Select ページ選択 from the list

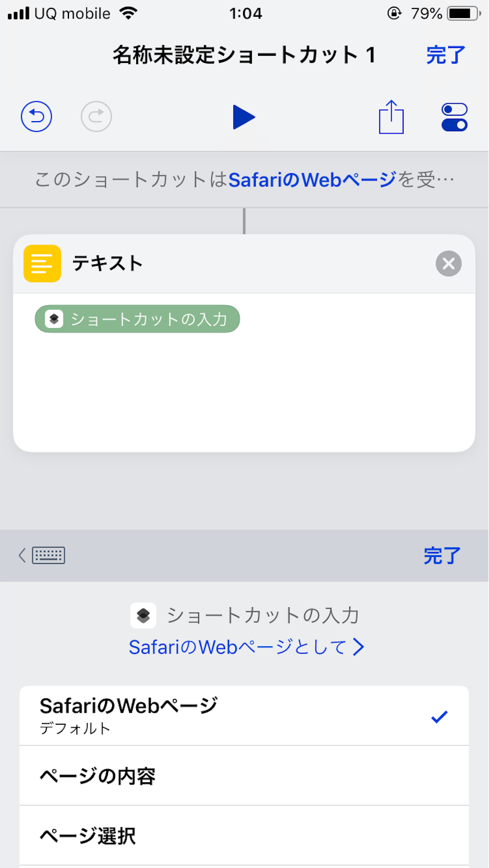click(x=244, y=834)
